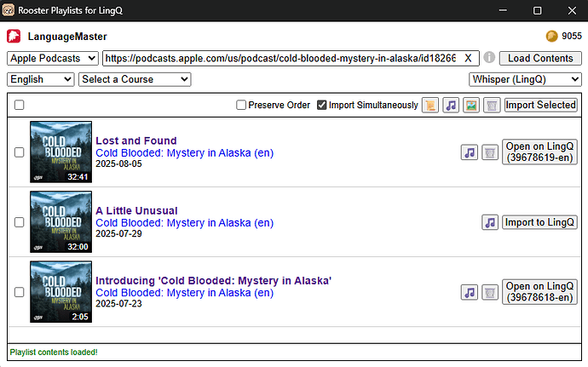Open the info icon next to URL field

pyautogui.click(x=489, y=57)
